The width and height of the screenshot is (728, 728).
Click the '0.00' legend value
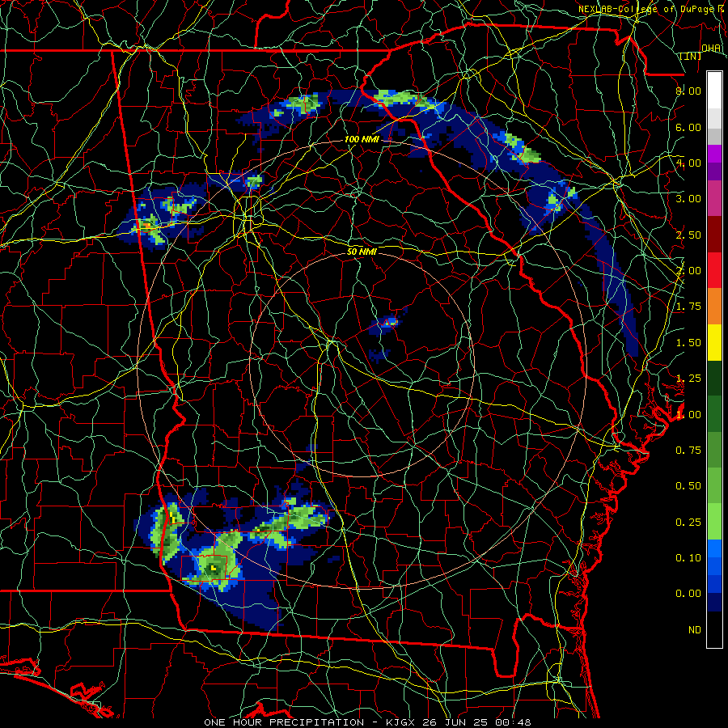688,594
